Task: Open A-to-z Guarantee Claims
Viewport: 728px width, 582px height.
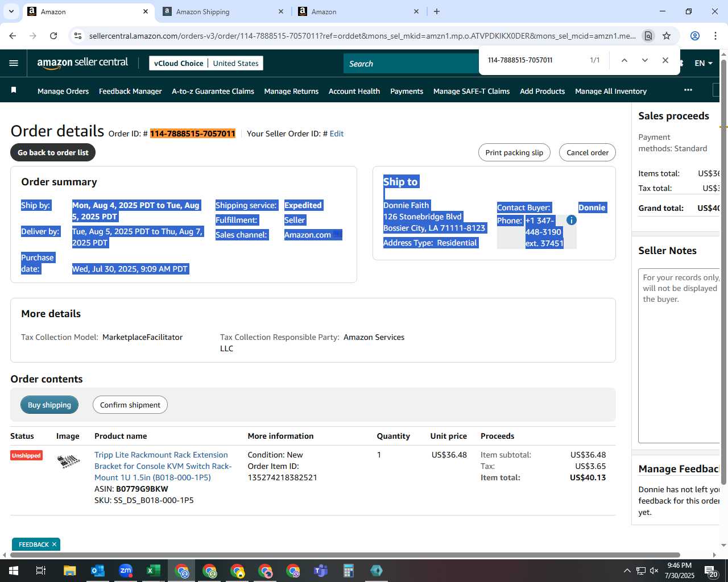Action: [x=213, y=91]
